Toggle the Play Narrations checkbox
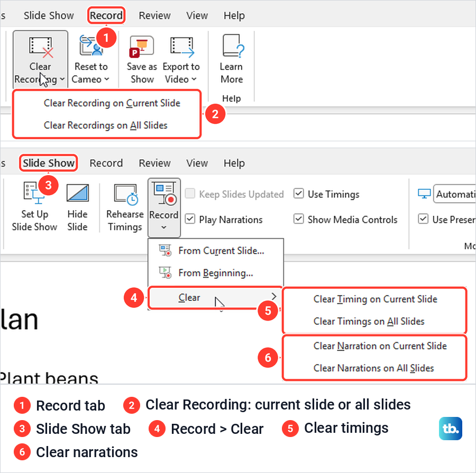 [190, 219]
